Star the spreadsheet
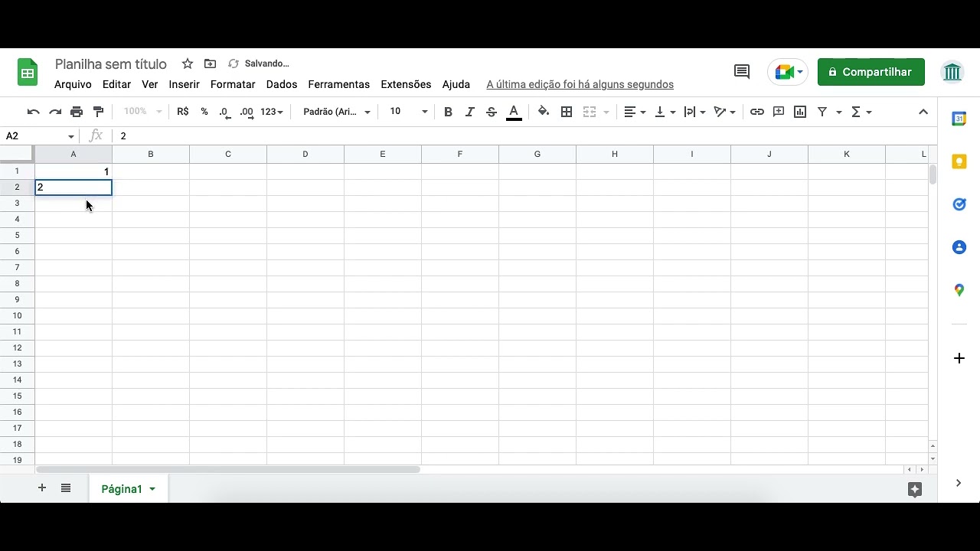Screen dimensions: 980x551 tap(188, 64)
